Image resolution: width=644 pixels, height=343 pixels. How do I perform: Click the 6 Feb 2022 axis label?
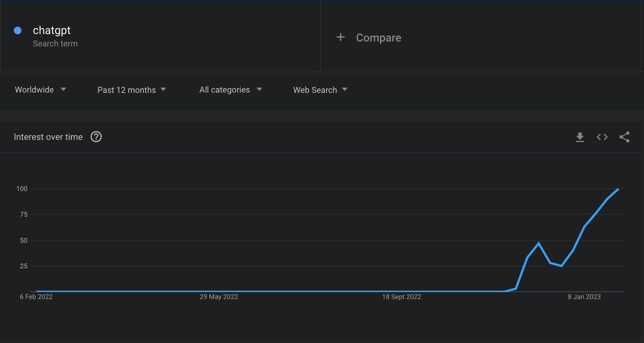coord(36,297)
